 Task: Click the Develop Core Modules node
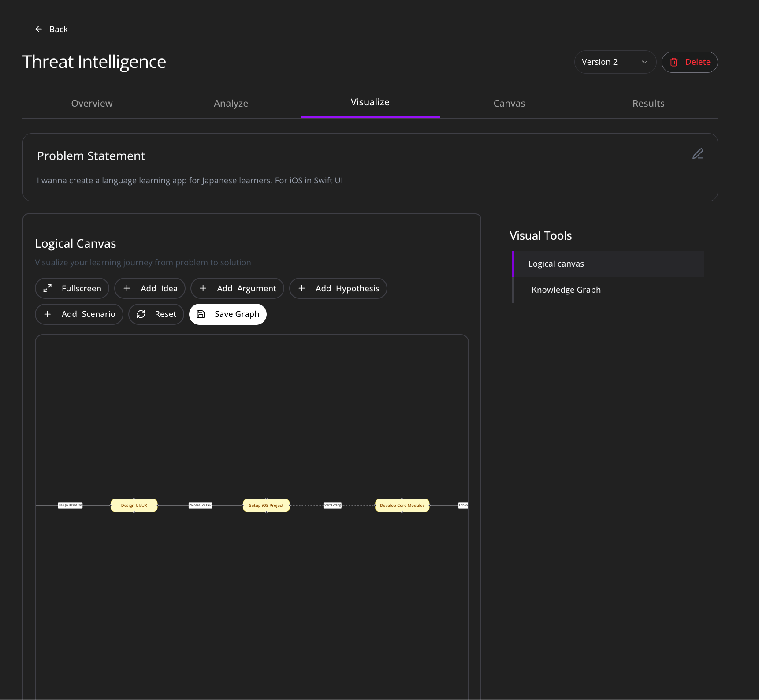tap(402, 505)
